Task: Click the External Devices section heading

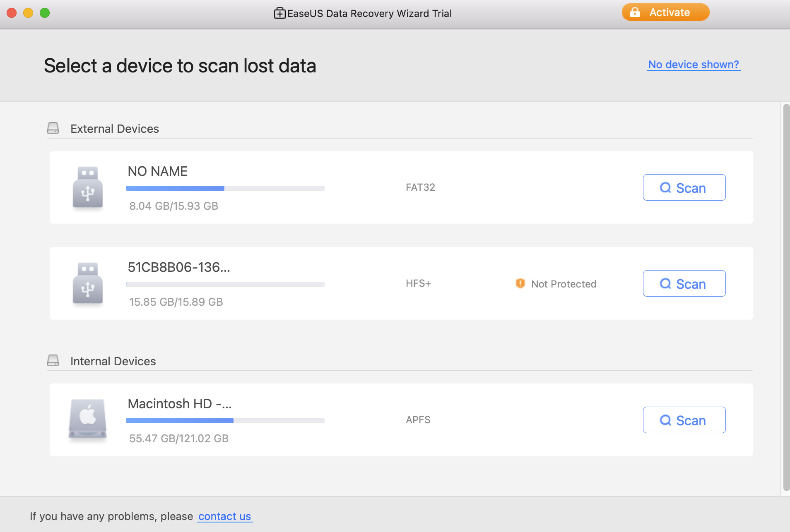Action: [115, 129]
